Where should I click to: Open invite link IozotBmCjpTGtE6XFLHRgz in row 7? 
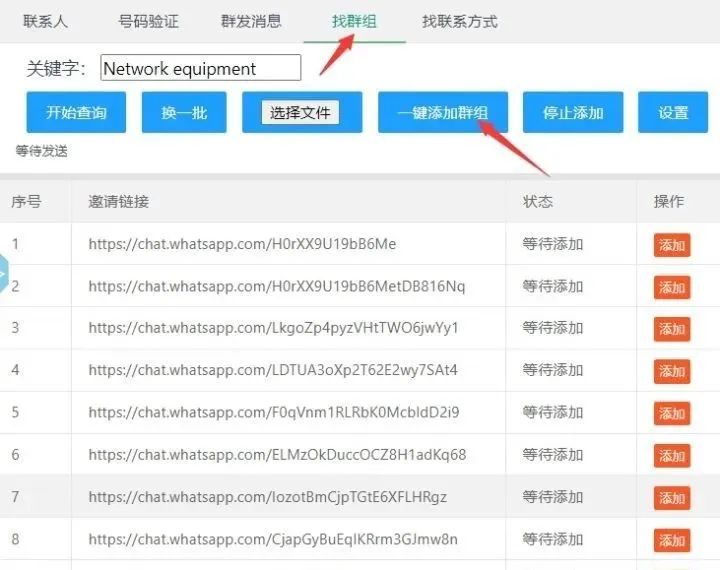click(268, 497)
